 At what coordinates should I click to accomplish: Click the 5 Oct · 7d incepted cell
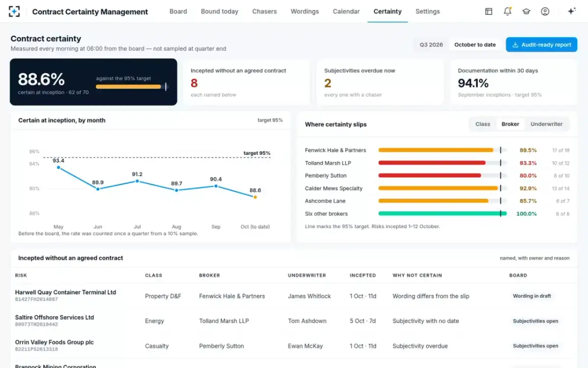(363, 321)
